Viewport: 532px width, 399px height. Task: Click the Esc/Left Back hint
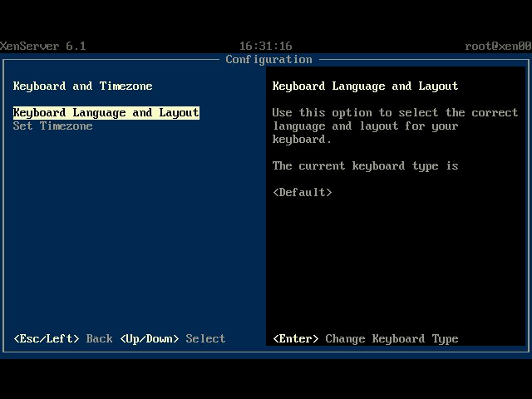click(x=63, y=338)
